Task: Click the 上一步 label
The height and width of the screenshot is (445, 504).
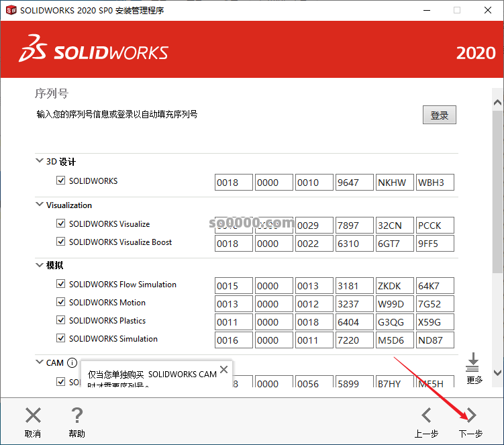Action: click(x=426, y=434)
